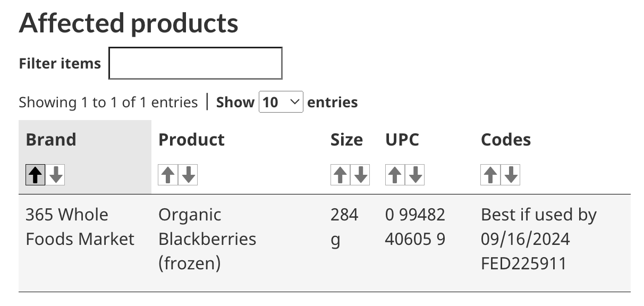Select the Affected products heading
The height and width of the screenshot is (306, 644).
[129, 23]
